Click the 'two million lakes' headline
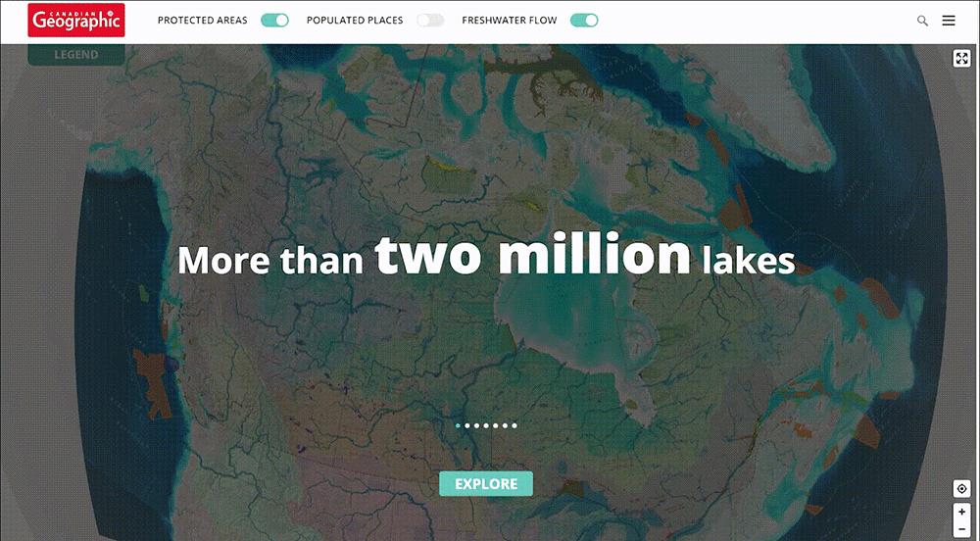The image size is (980, 541). tap(486, 256)
